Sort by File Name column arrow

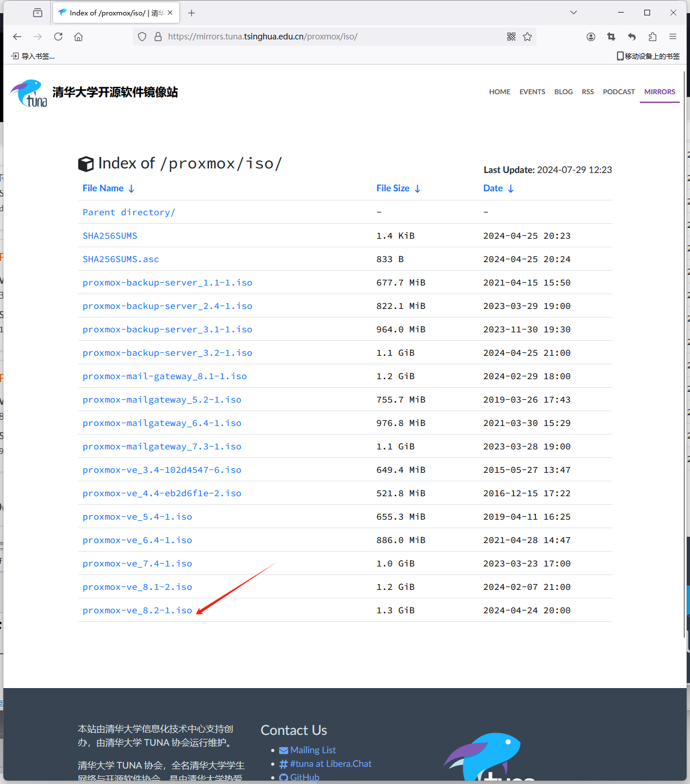pos(131,188)
